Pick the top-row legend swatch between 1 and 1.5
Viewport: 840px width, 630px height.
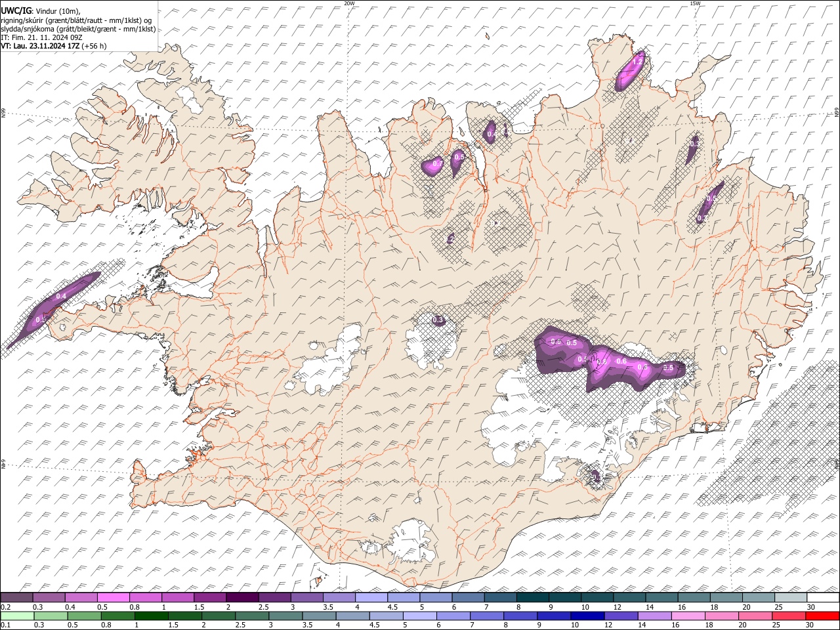(178, 597)
